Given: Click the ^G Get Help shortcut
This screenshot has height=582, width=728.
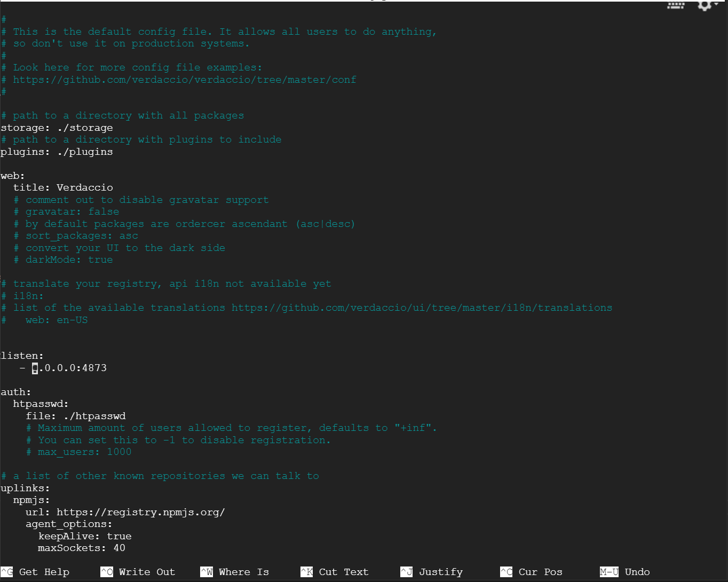Looking at the screenshot, I should tap(36, 572).
